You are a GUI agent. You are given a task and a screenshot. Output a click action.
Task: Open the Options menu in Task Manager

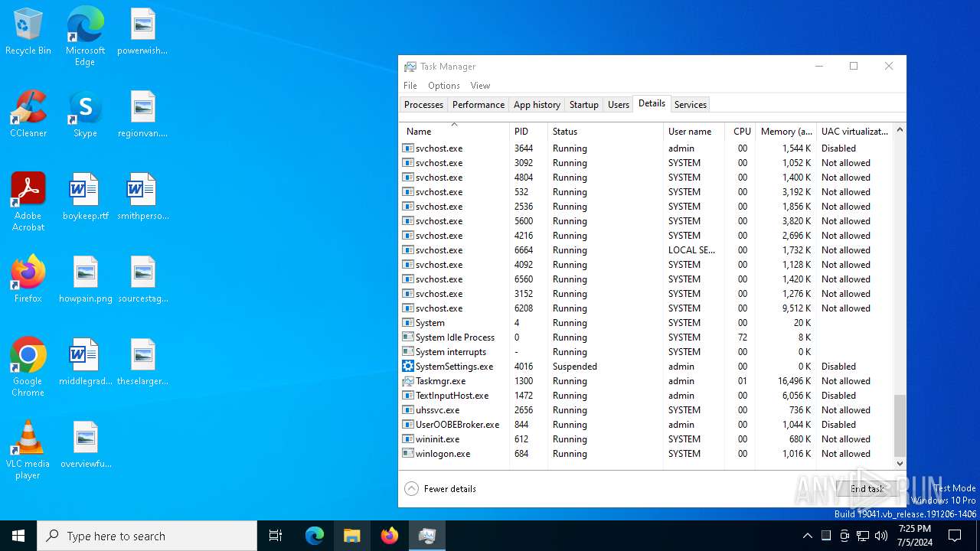(x=444, y=85)
